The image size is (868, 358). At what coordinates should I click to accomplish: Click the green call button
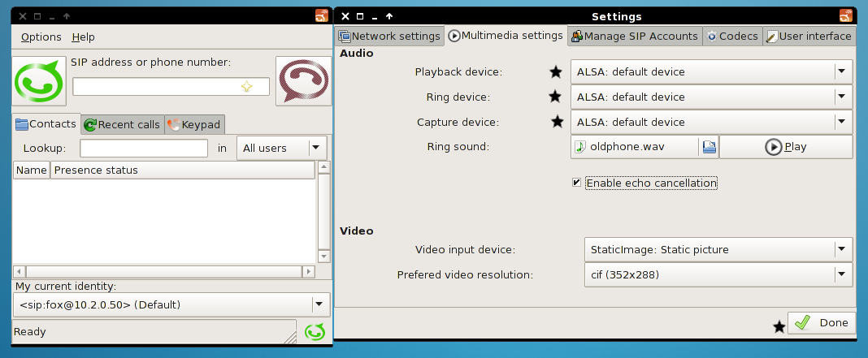[39, 81]
